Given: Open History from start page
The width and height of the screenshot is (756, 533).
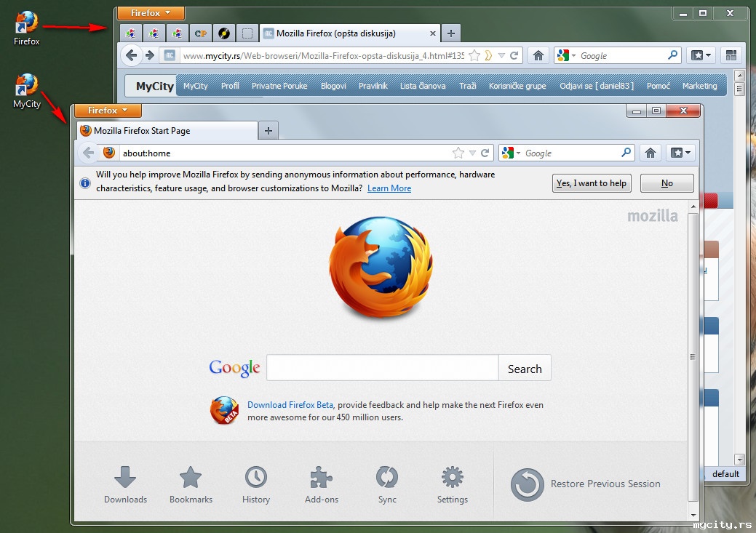Looking at the screenshot, I should pyautogui.click(x=256, y=485).
